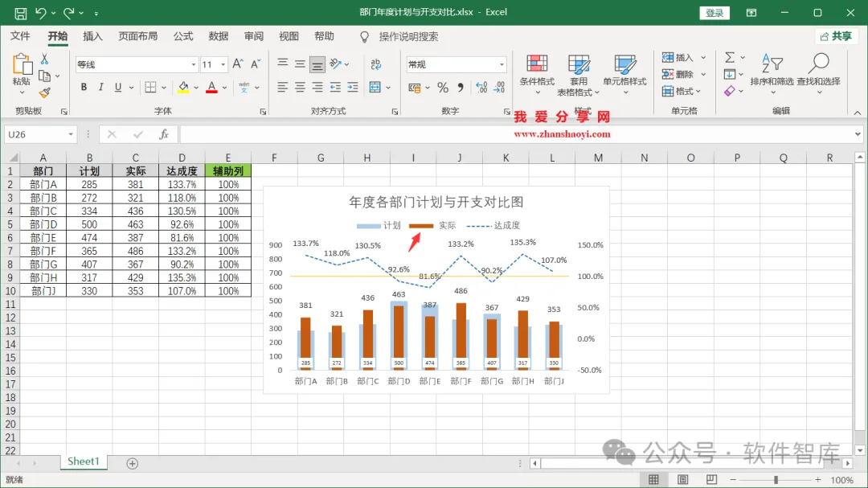This screenshot has width=868, height=488.
Task: Click the Format Painter brush icon
Action: point(45,92)
